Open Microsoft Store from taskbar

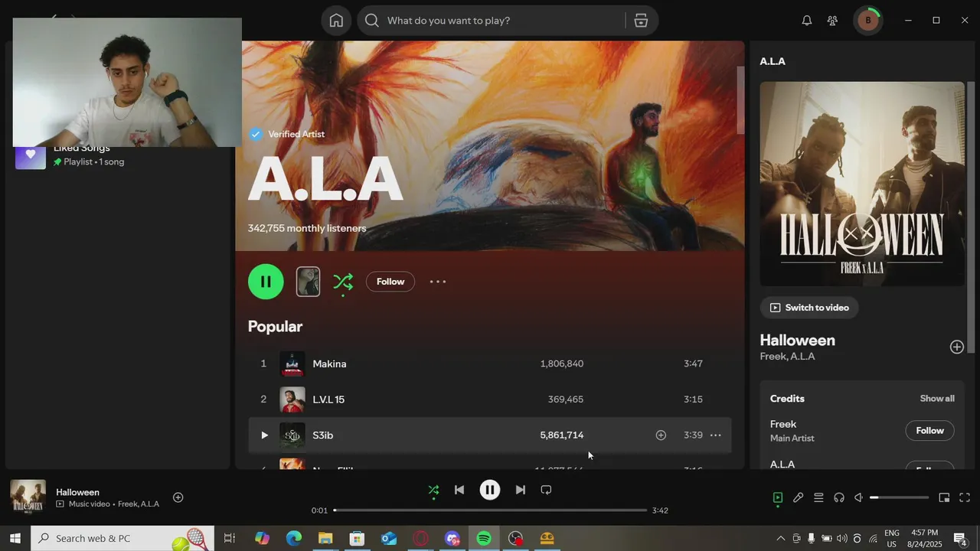pos(357,538)
